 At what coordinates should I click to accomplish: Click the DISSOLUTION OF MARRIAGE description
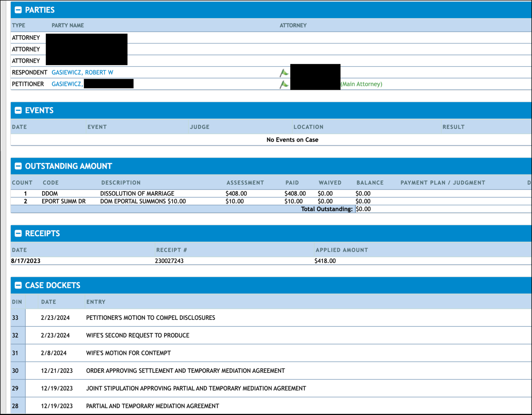(137, 194)
